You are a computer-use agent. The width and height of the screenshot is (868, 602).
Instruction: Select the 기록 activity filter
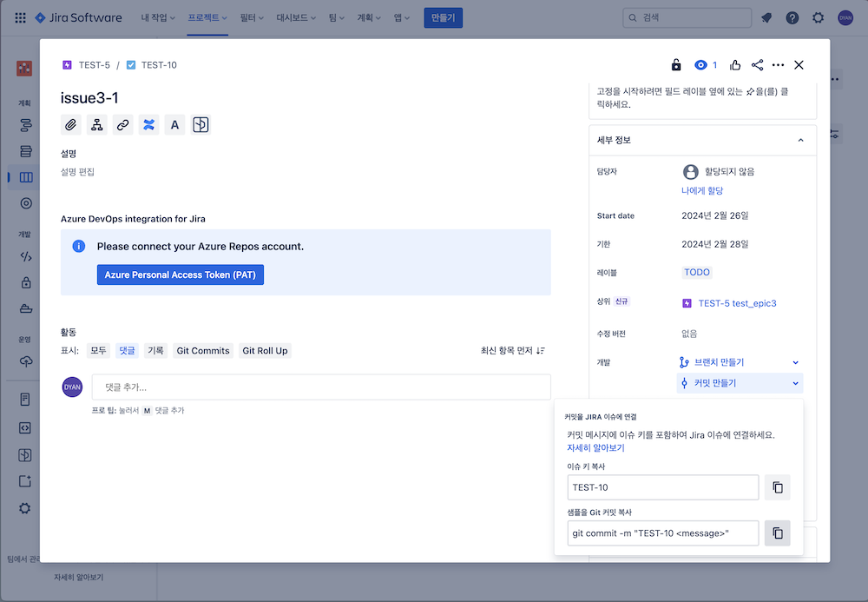click(x=155, y=351)
